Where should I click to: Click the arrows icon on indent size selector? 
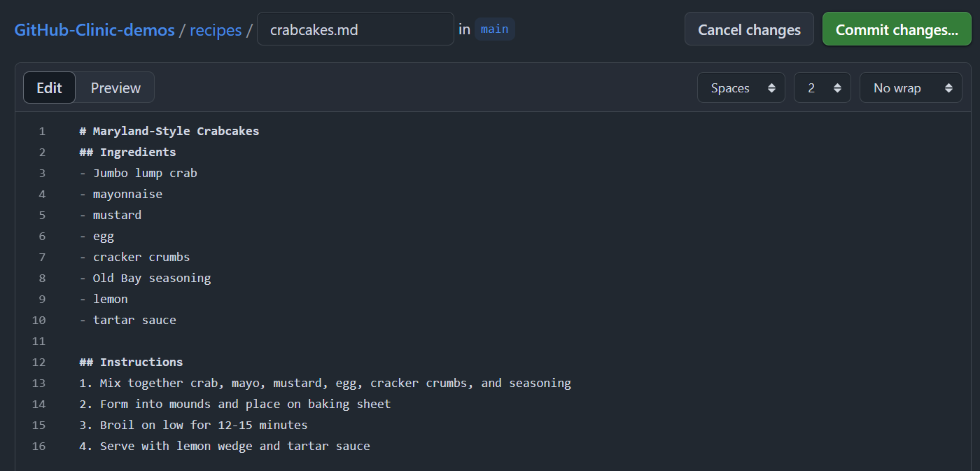(x=837, y=88)
